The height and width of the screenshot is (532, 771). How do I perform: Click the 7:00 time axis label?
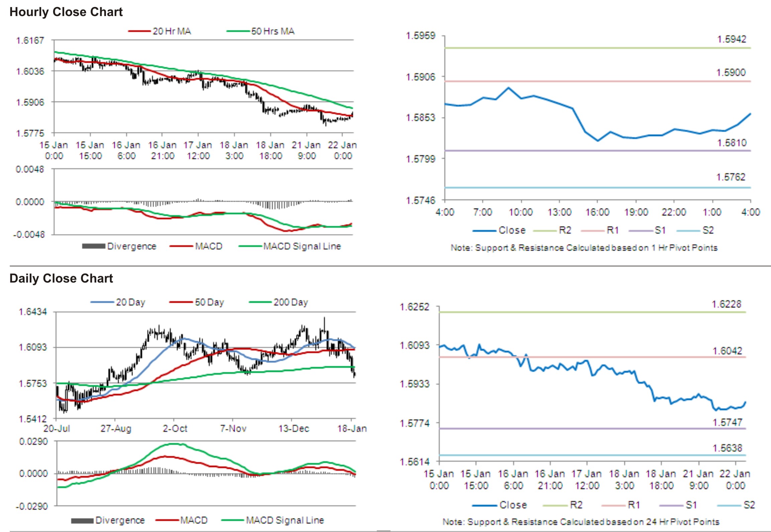[x=483, y=212]
